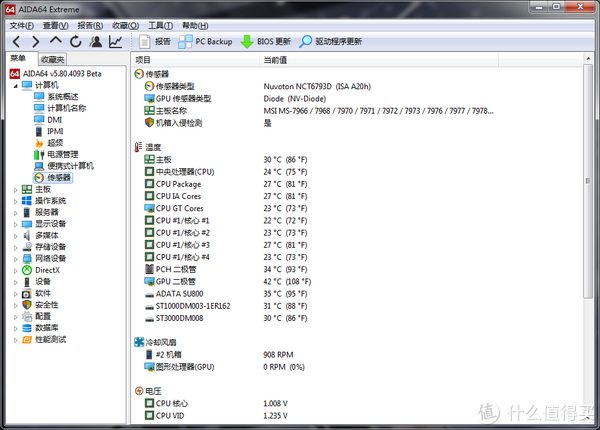Click the 设备 tree item icon
Screen dimensions: 600x430
coord(27,282)
